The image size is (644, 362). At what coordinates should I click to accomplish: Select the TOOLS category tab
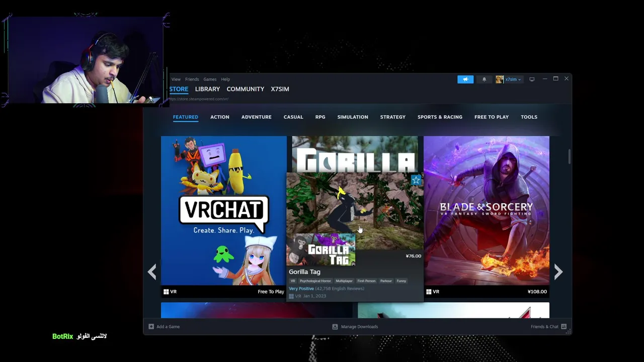[x=529, y=117]
